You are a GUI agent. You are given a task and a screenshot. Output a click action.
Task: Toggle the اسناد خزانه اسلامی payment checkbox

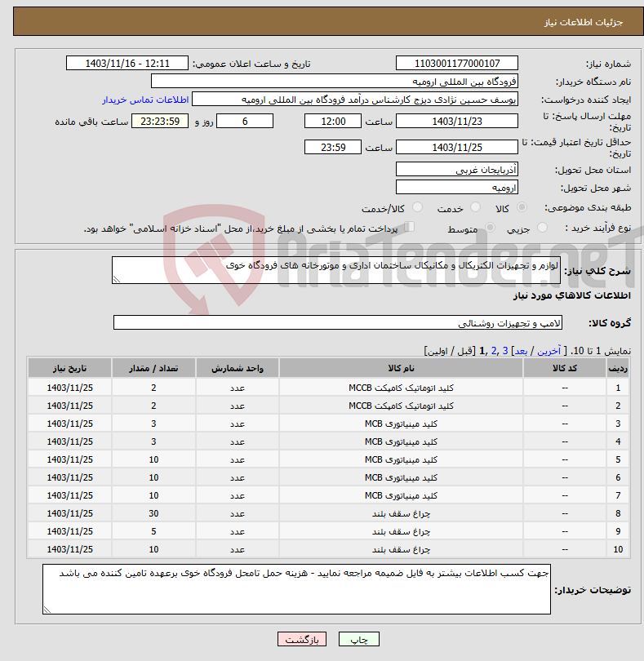click(410, 227)
